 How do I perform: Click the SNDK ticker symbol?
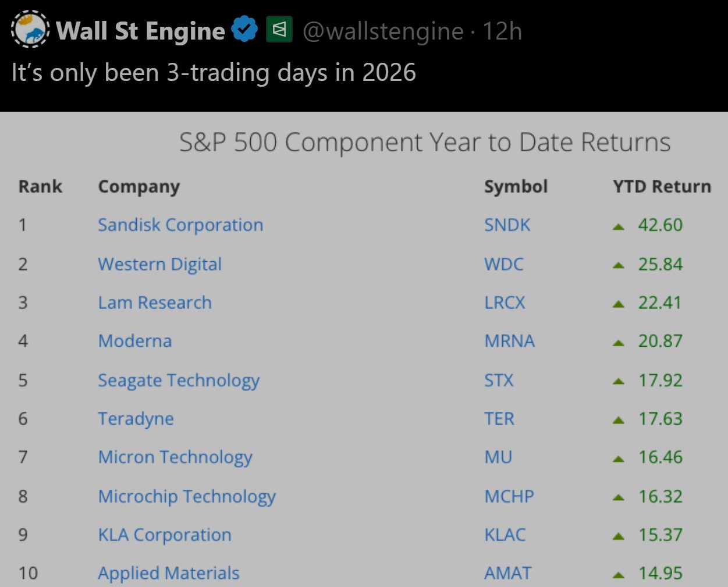(507, 225)
